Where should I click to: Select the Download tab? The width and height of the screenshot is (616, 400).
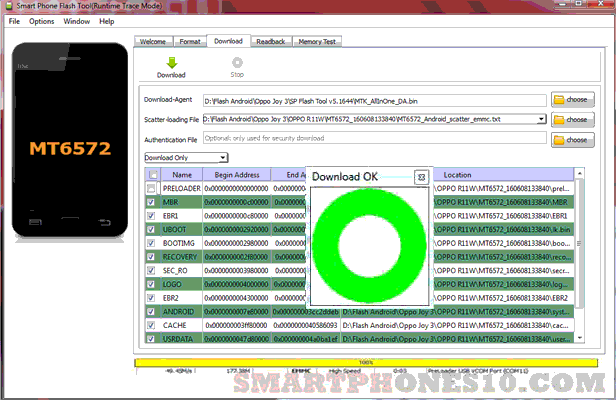228,41
